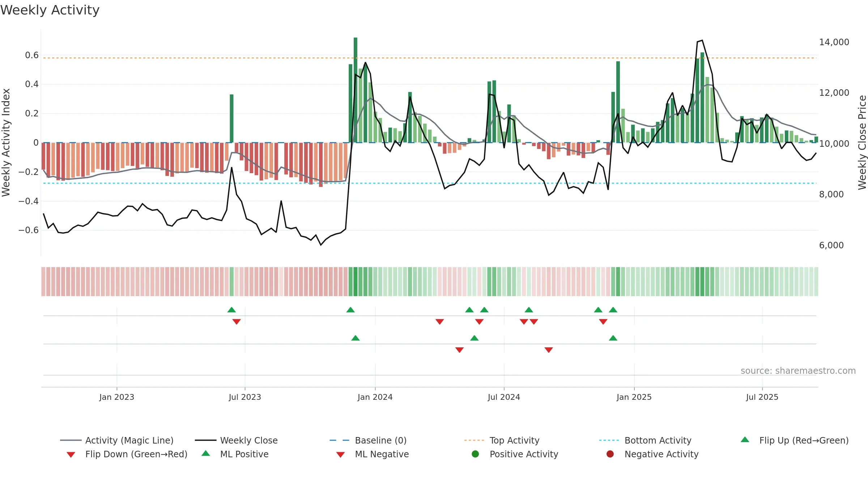This screenshot has width=868, height=488.
Task: Click the tallest green bar near Jan 2024
Action: coord(356,90)
